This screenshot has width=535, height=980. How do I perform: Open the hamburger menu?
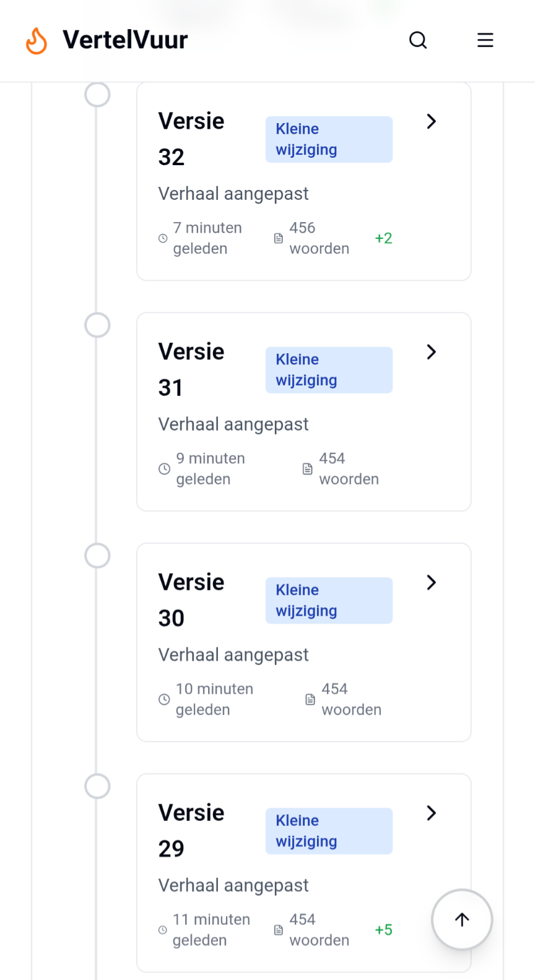tap(485, 40)
